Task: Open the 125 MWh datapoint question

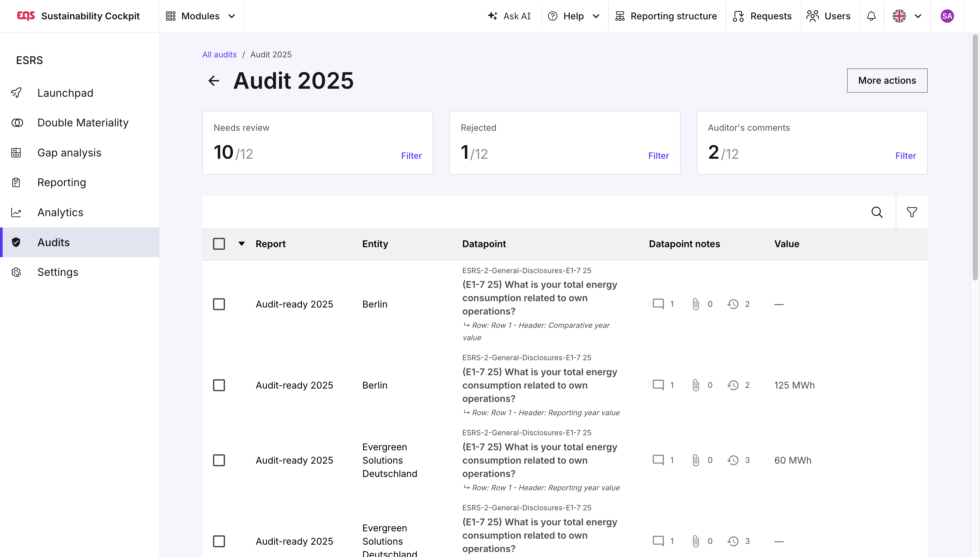Action: tap(539, 385)
